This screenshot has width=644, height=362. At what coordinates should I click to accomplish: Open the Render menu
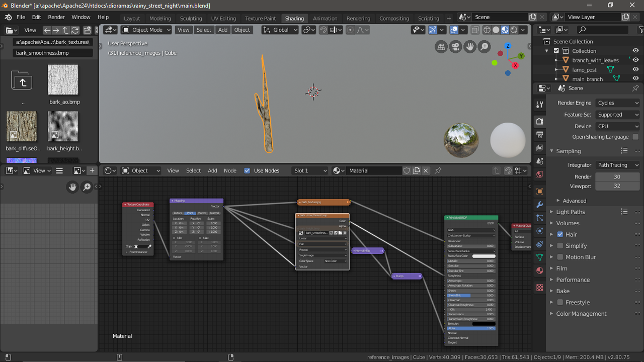point(56,17)
